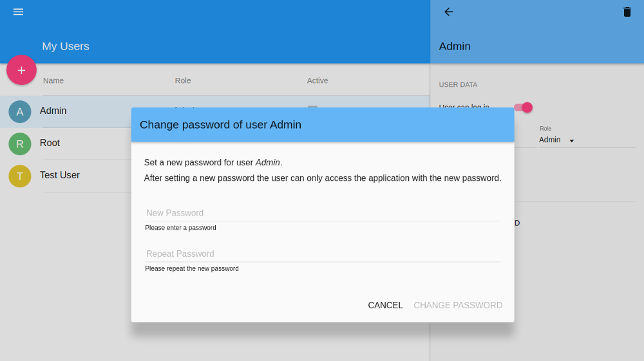Viewport: 644px width, 361px height.
Task: Sort by the Active column header
Action: pyautogui.click(x=317, y=81)
